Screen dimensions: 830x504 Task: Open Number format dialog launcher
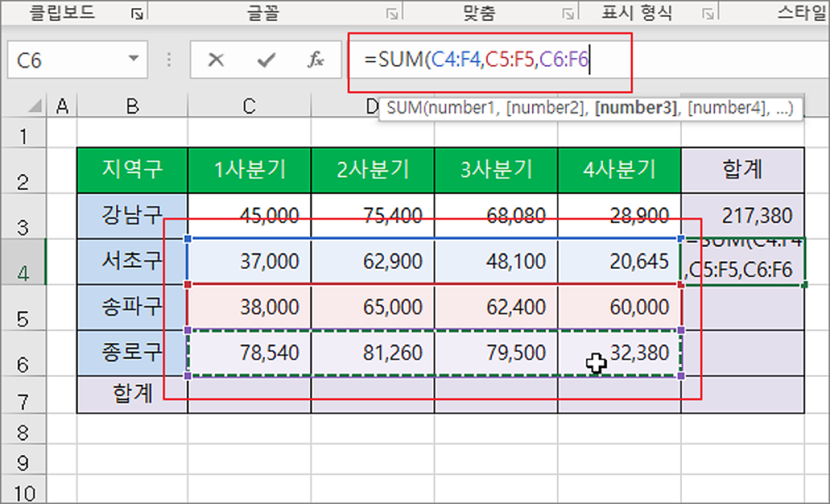[708, 13]
